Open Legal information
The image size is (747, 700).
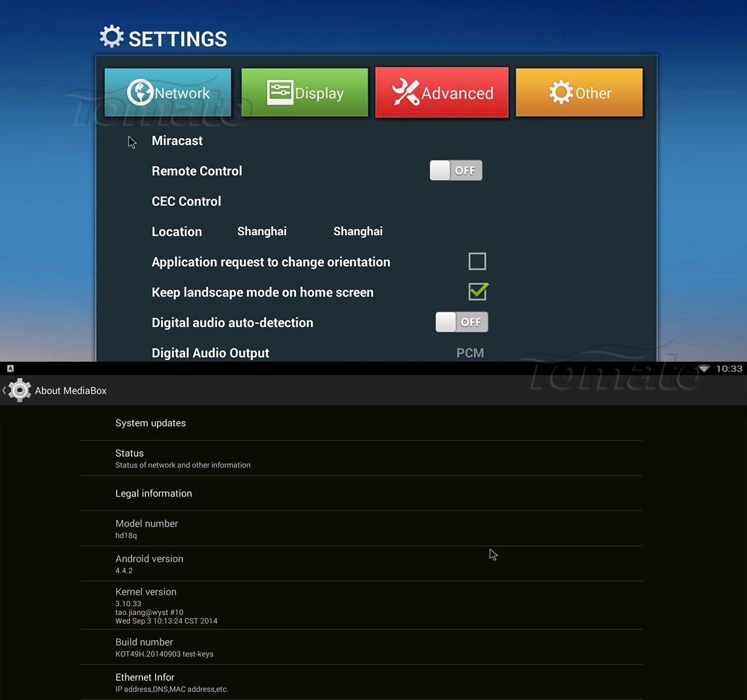click(361, 494)
